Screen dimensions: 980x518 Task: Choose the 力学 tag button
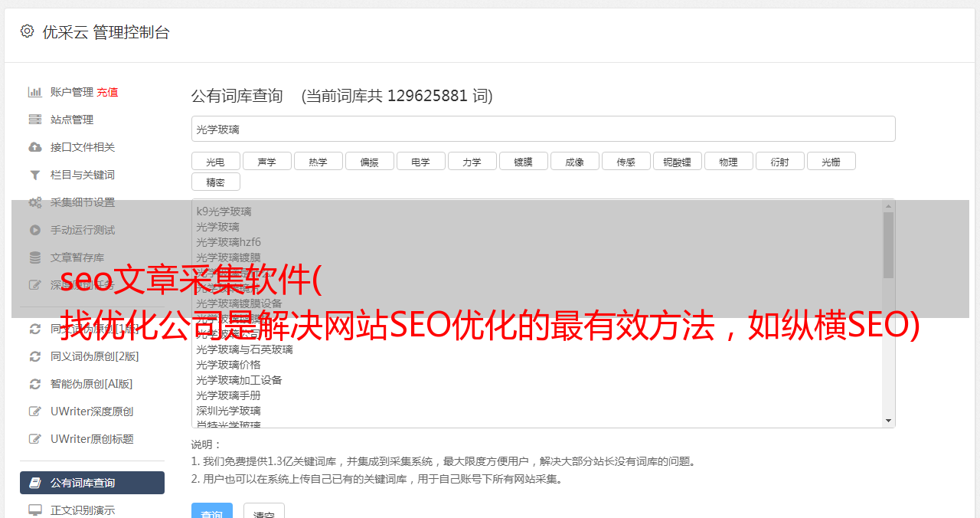pos(472,162)
